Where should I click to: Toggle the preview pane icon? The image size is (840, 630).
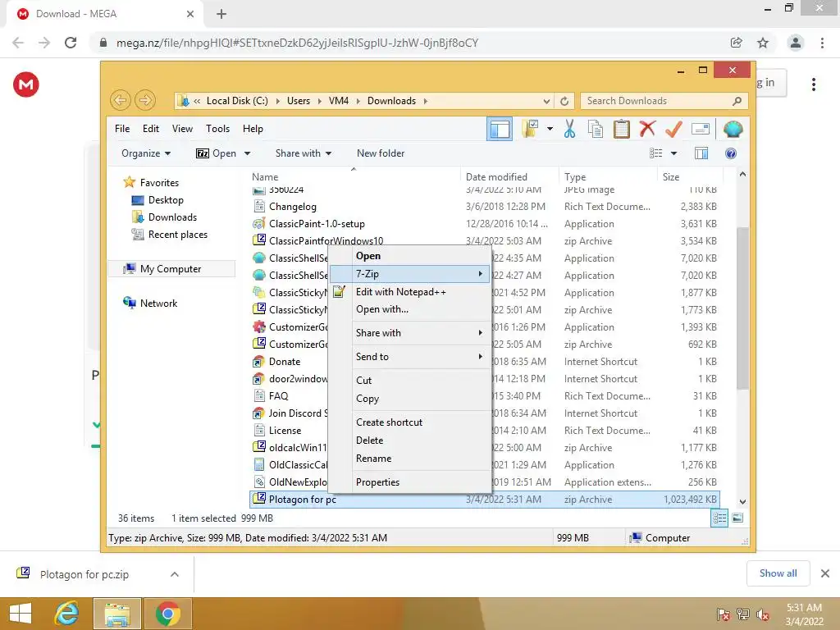[701, 153]
